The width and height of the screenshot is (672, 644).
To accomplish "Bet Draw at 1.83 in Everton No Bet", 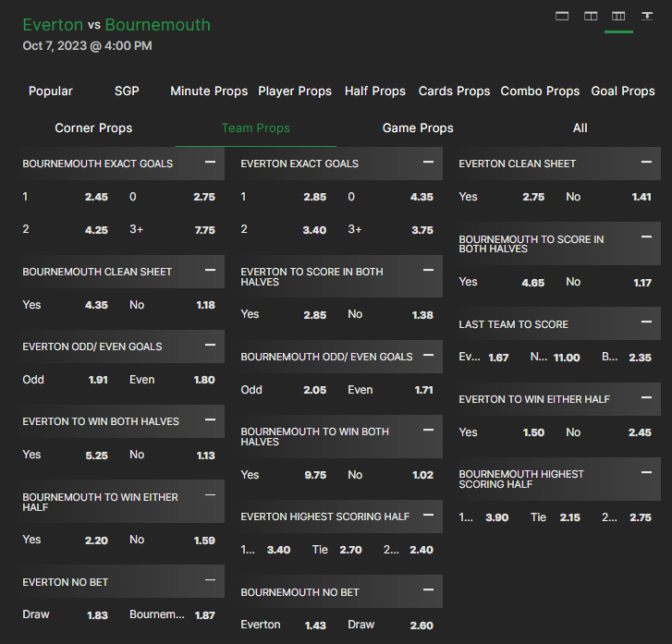I will [x=65, y=614].
